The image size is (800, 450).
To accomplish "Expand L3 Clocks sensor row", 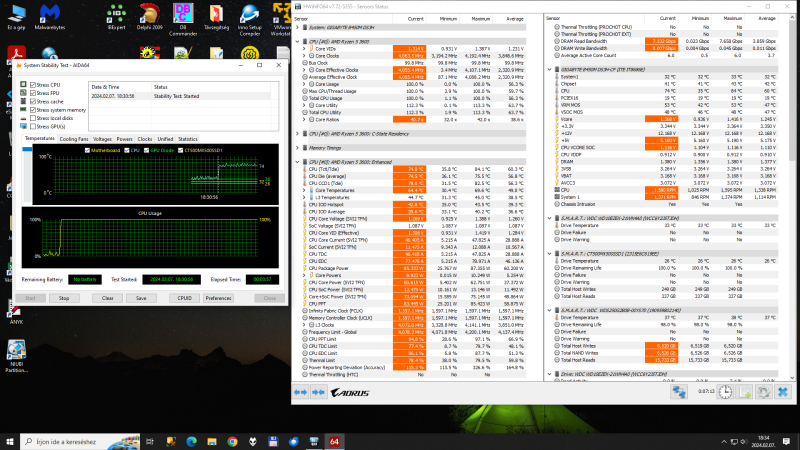I will coord(305,325).
